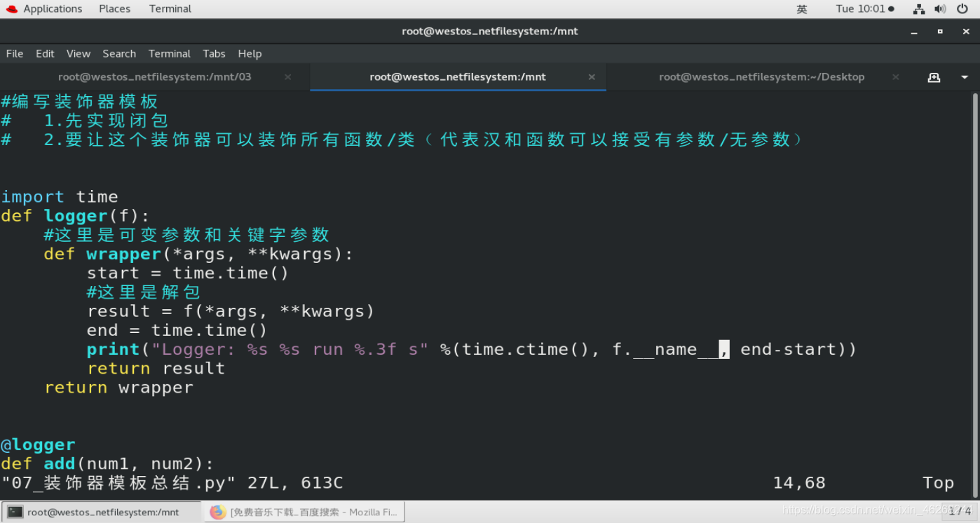
Task: Open the Tabs menu
Action: coord(214,53)
